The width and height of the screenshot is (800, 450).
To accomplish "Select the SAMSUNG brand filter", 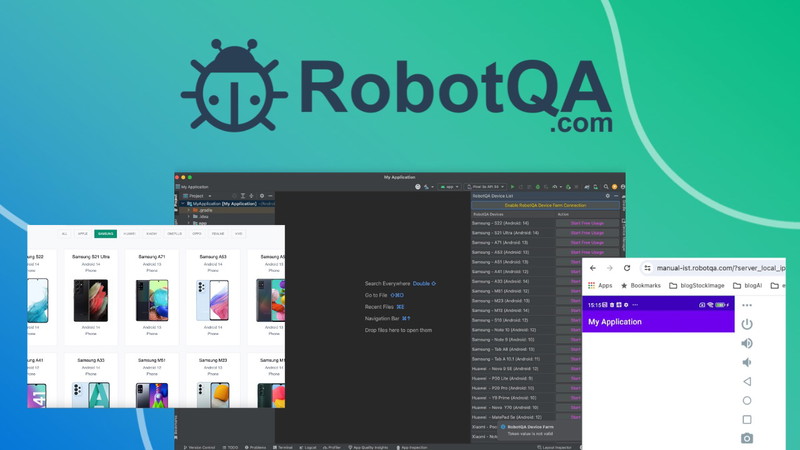I will [x=105, y=234].
